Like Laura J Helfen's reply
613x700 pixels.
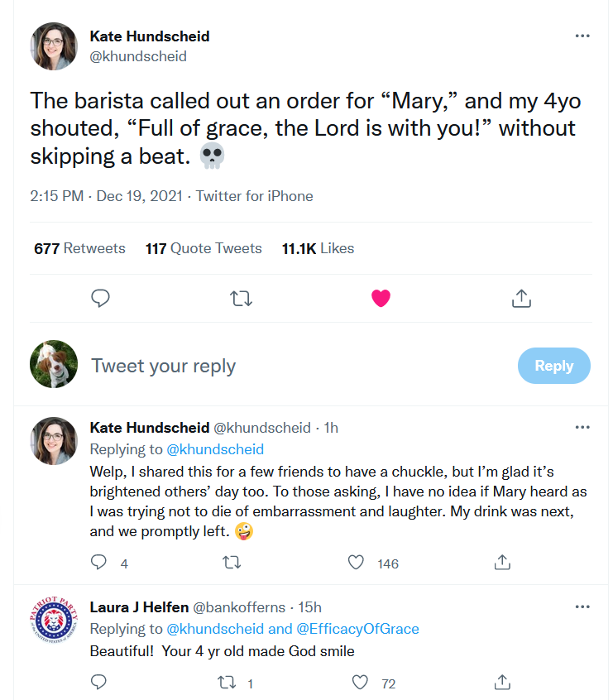(360, 683)
